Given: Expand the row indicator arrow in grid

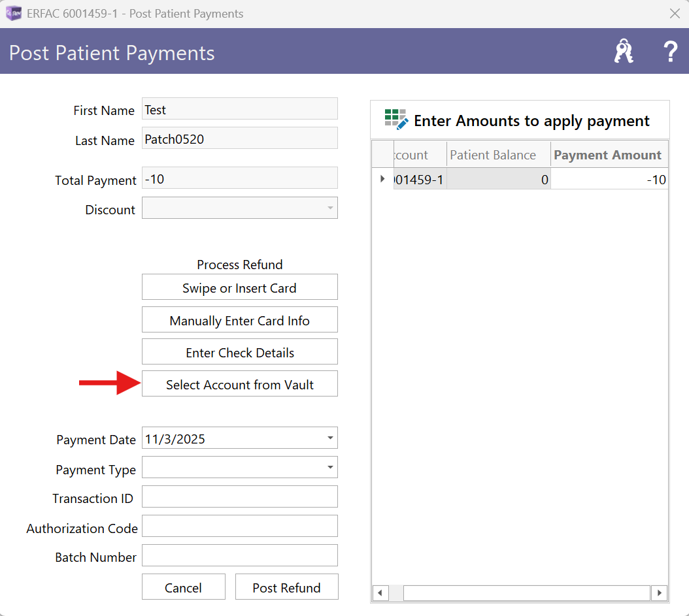Looking at the screenshot, I should [382, 179].
